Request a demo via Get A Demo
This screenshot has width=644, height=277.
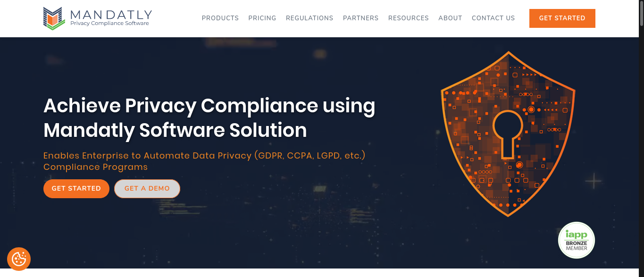tap(147, 188)
